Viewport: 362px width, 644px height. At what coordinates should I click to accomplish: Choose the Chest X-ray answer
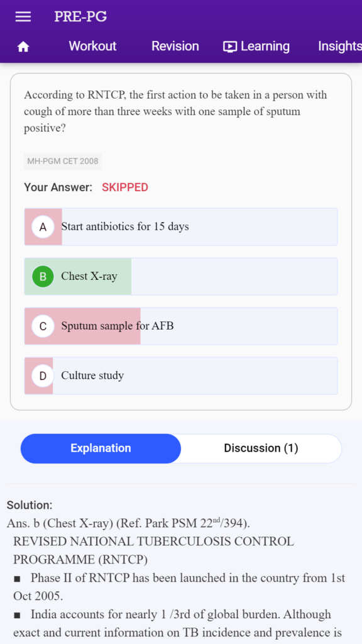181,277
